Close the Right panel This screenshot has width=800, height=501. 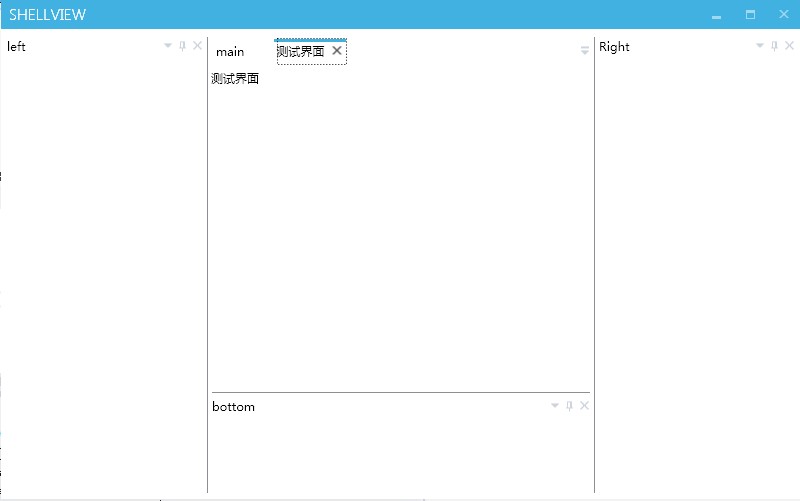[789, 45]
